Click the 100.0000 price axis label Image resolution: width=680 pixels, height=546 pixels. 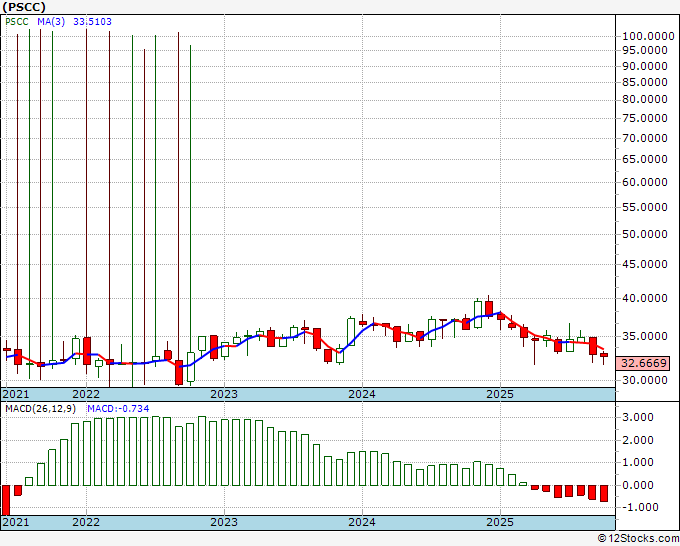click(645, 35)
